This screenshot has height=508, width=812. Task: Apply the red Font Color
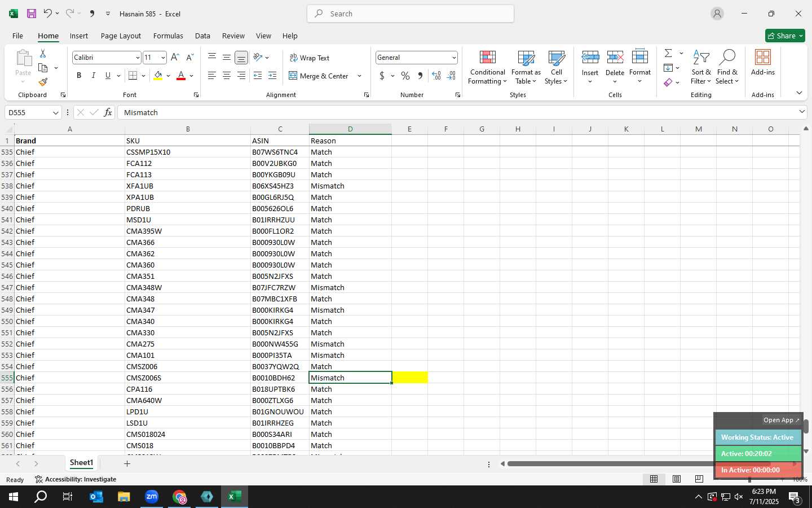181,76
